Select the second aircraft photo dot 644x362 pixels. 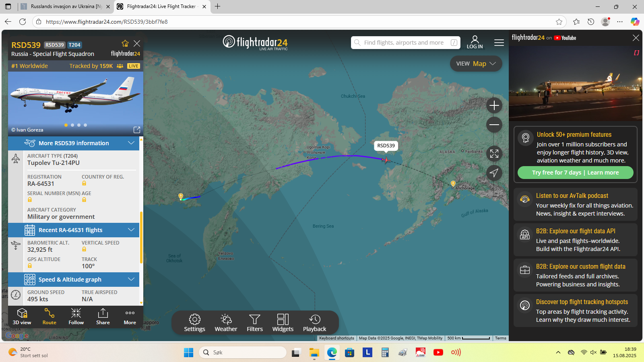click(72, 125)
